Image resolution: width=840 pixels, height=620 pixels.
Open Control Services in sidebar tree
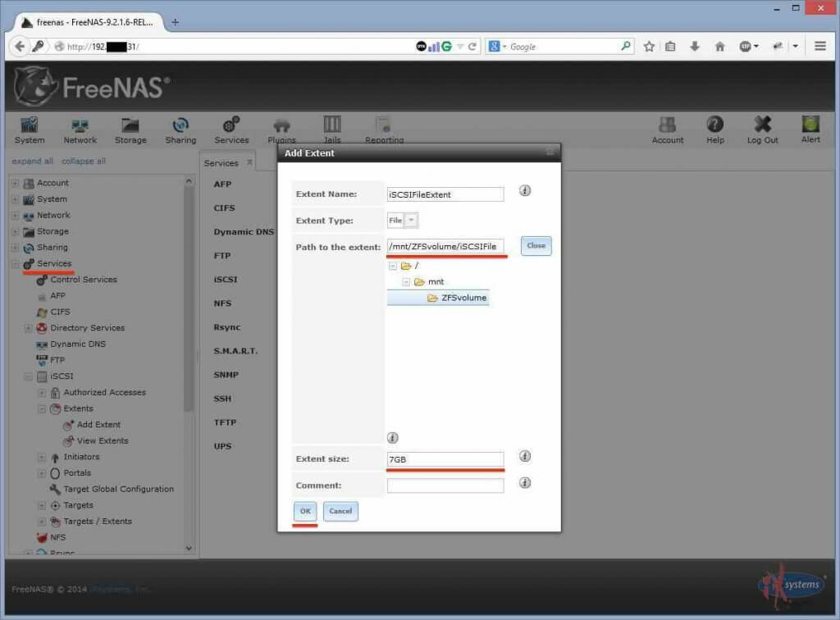(x=84, y=280)
